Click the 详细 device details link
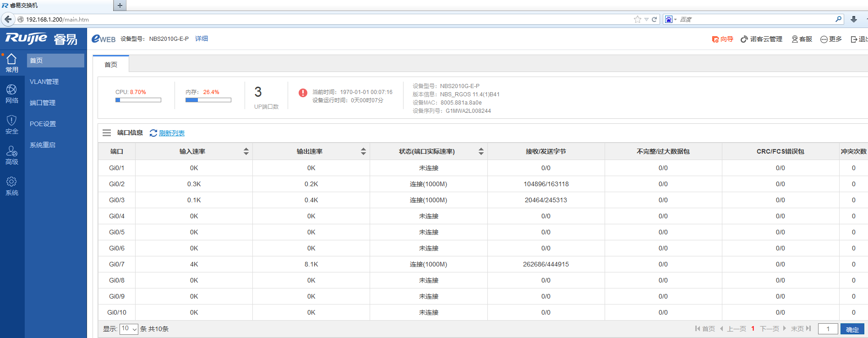Screen dimensions: 868x338 (202, 39)
